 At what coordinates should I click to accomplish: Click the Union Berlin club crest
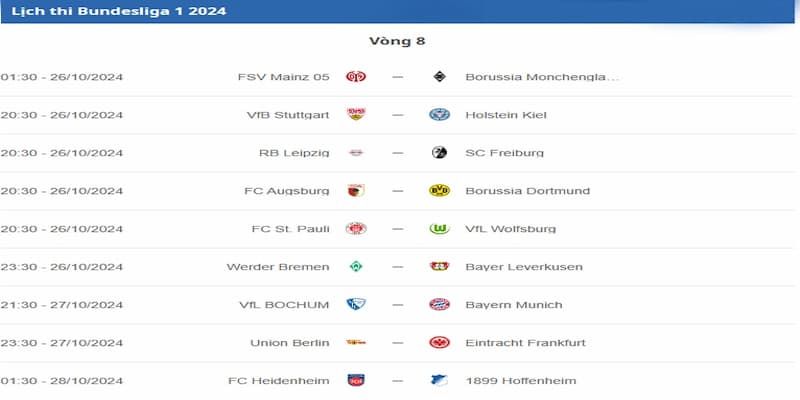355,343
